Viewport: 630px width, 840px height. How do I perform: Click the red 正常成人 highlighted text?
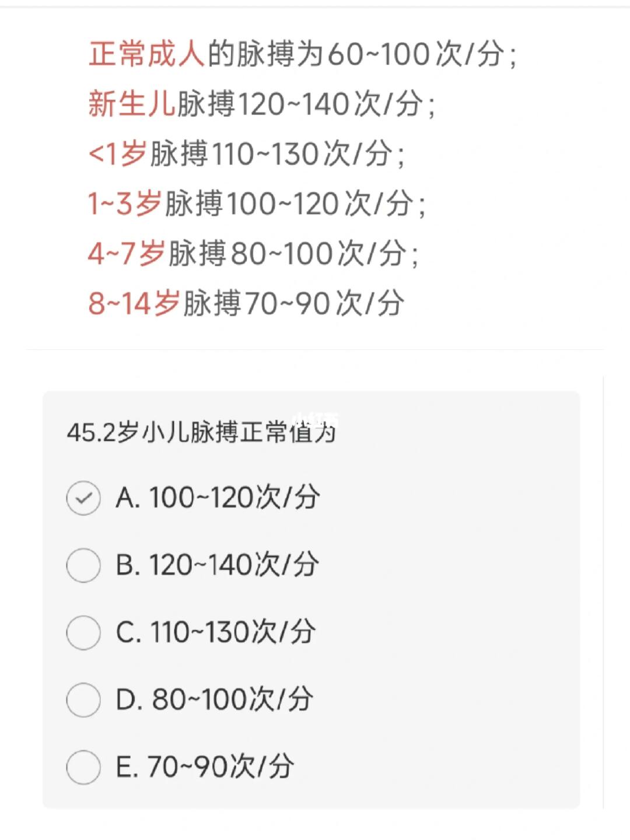click(147, 54)
